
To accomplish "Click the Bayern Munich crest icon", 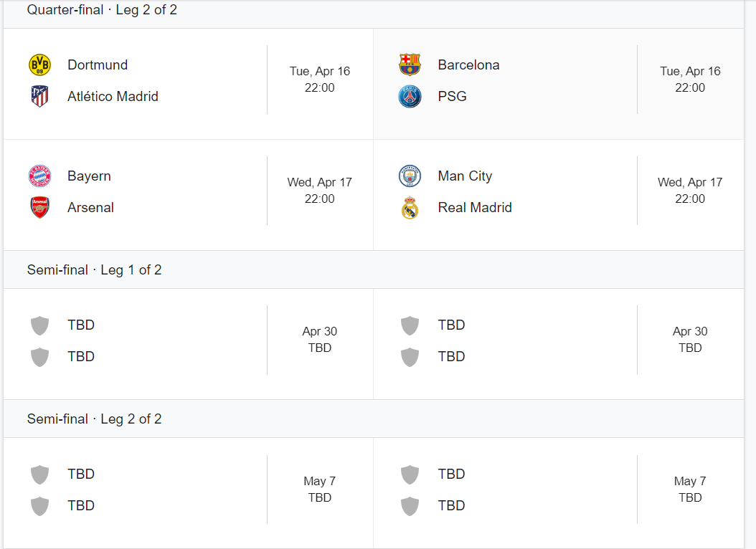I will (39, 176).
